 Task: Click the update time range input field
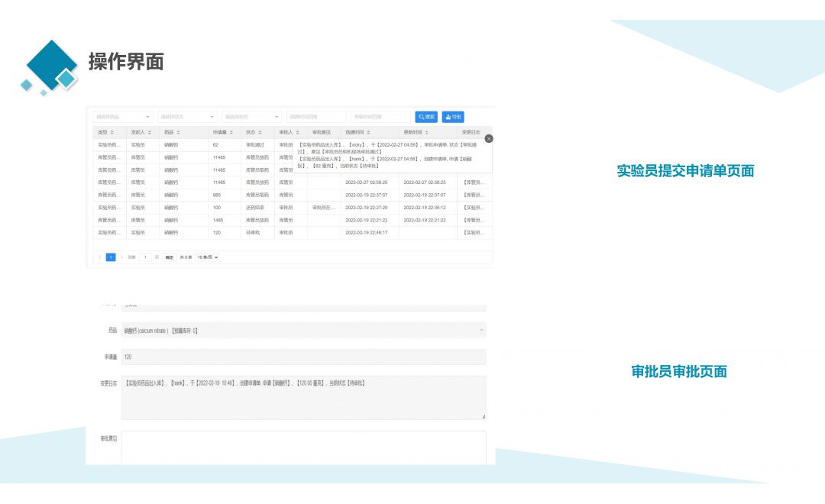pos(380,117)
